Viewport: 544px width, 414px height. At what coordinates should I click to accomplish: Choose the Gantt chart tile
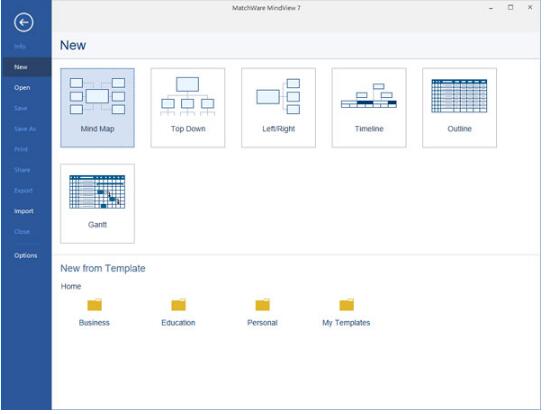click(x=97, y=203)
